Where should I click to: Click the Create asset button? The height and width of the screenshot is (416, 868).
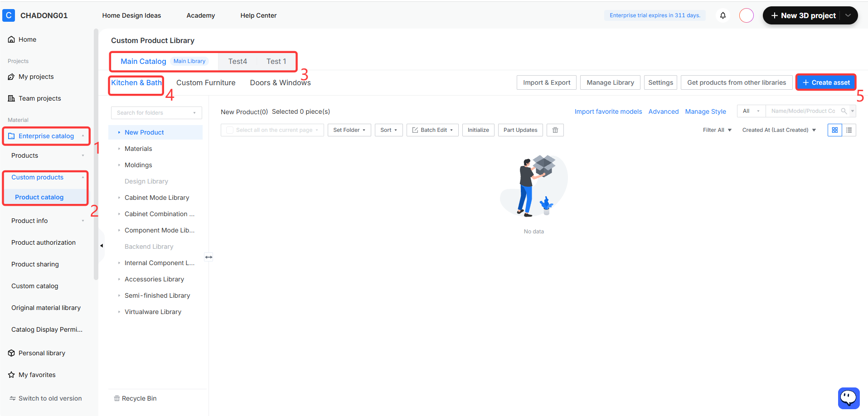point(826,82)
